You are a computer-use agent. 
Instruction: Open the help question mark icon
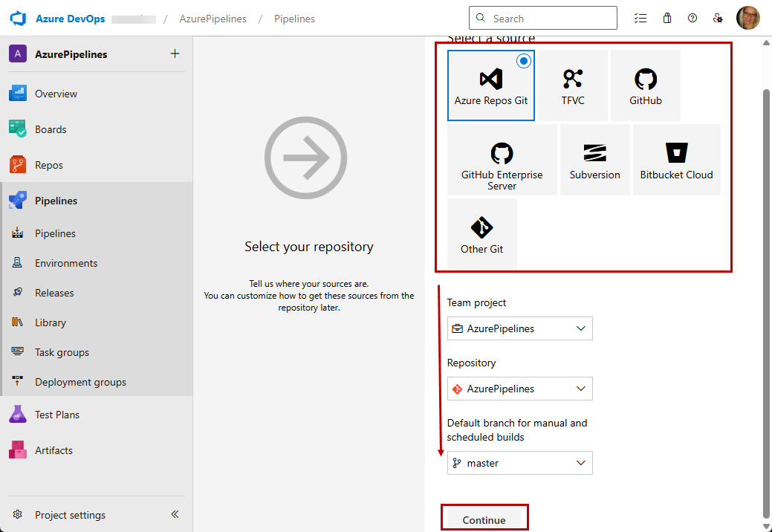[692, 19]
